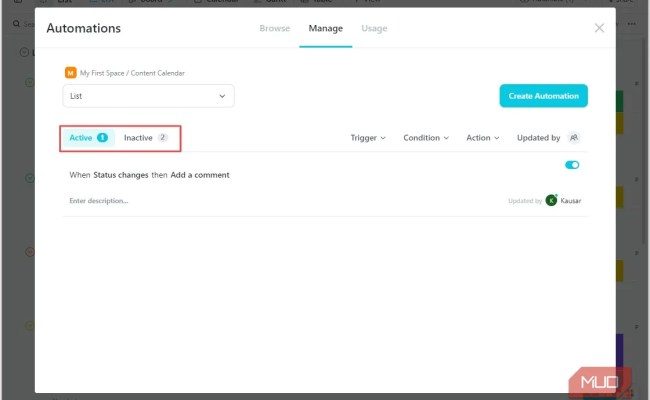Click the Create Automation button
The image size is (650, 400).
coord(543,96)
